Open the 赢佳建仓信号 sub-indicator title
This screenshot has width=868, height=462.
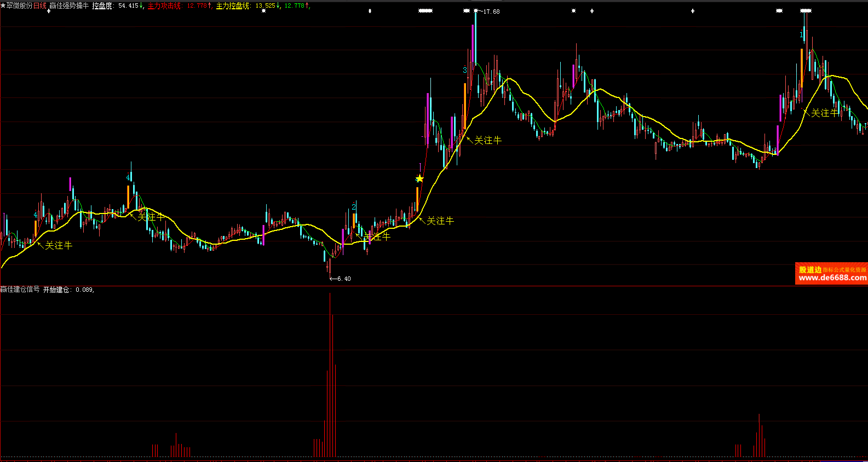point(20,290)
